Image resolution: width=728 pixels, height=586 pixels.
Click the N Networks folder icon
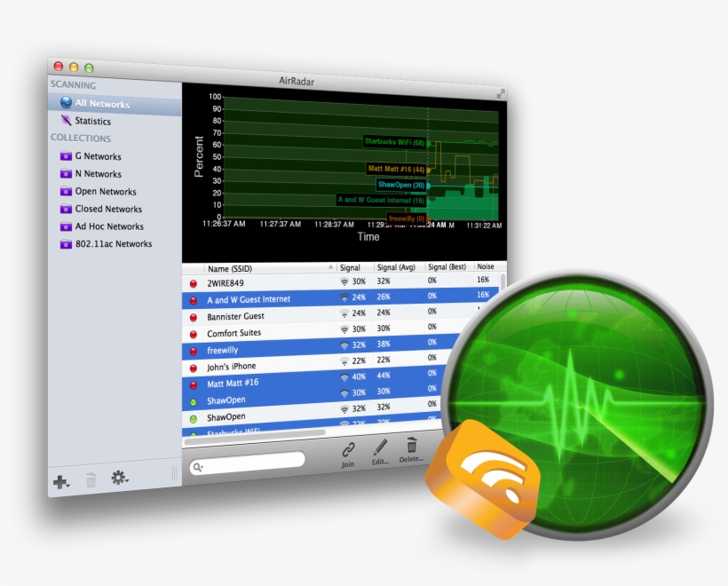[x=66, y=173]
